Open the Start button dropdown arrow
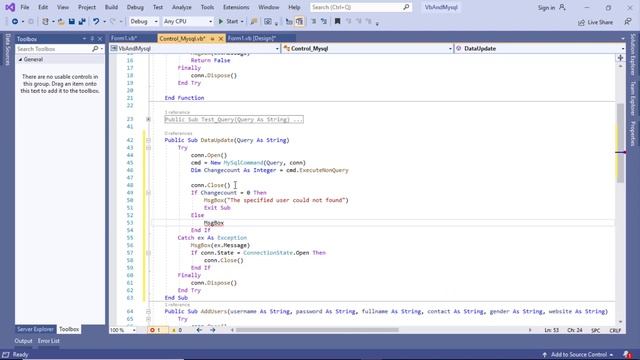The height and width of the screenshot is (360, 640). [x=242, y=21]
